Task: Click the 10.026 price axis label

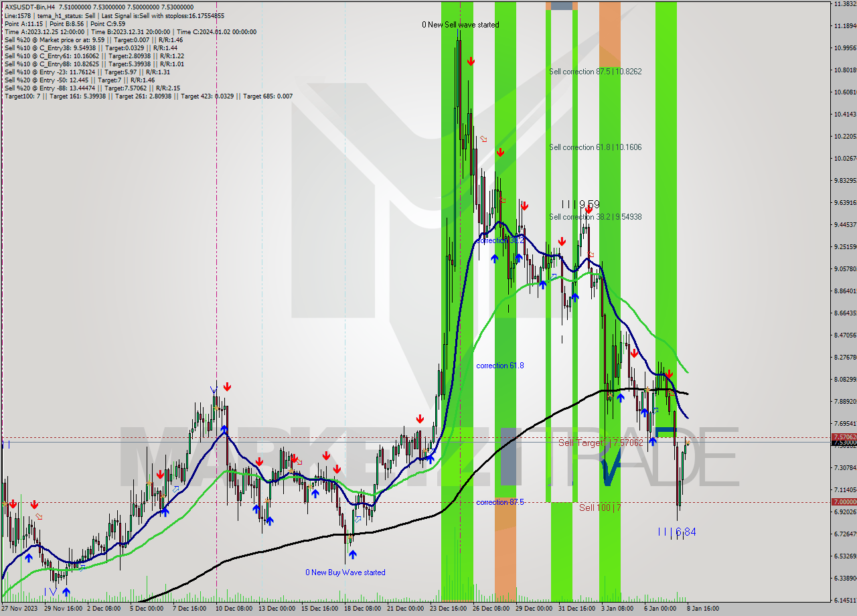Action: 845,159
